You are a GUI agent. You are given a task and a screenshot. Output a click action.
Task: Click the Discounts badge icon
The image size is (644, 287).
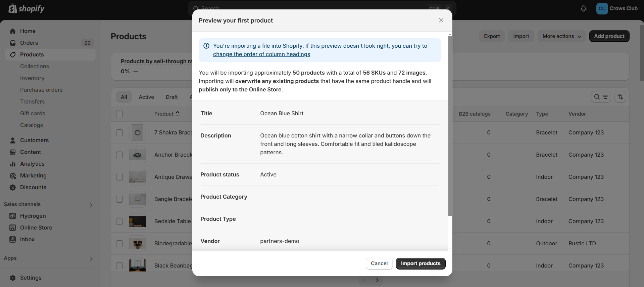[x=13, y=187]
